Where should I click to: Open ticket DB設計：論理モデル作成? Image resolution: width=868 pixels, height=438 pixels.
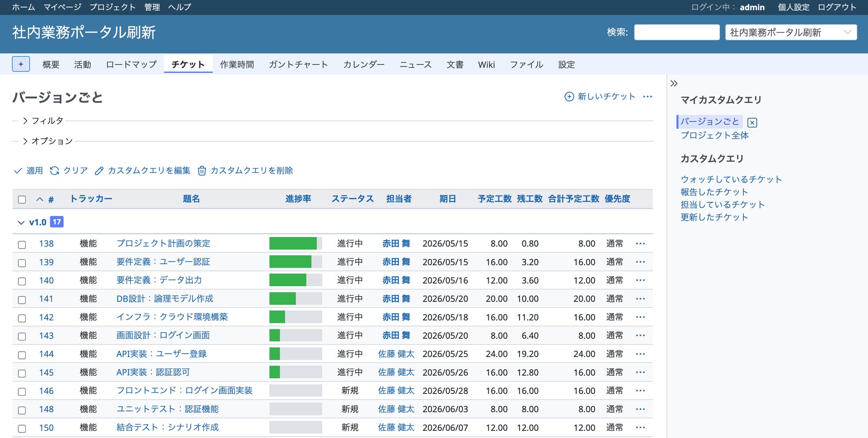pyautogui.click(x=165, y=299)
